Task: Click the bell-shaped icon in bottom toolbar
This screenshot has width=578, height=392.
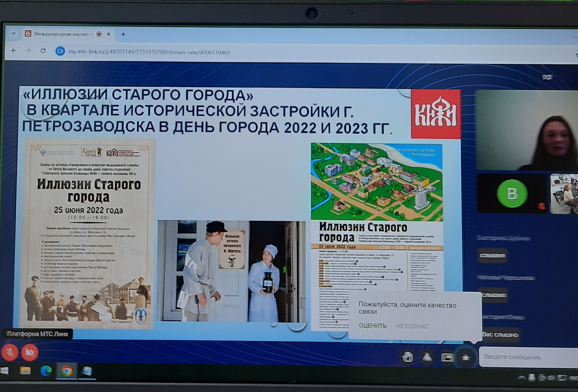Action: 427,357
